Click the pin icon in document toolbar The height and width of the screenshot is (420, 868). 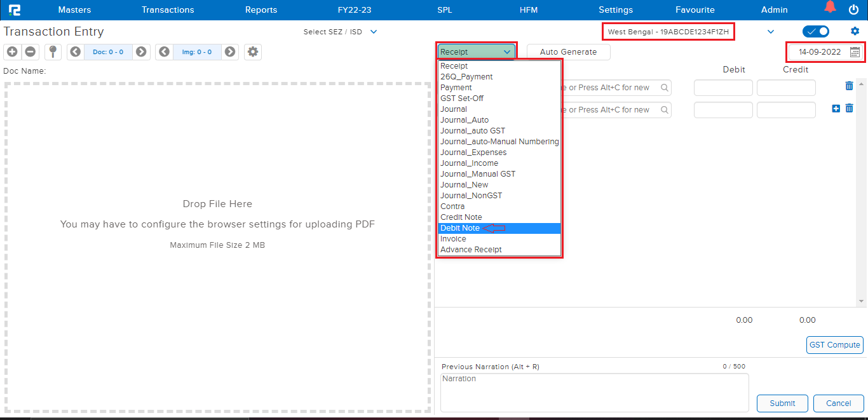pos(53,52)
